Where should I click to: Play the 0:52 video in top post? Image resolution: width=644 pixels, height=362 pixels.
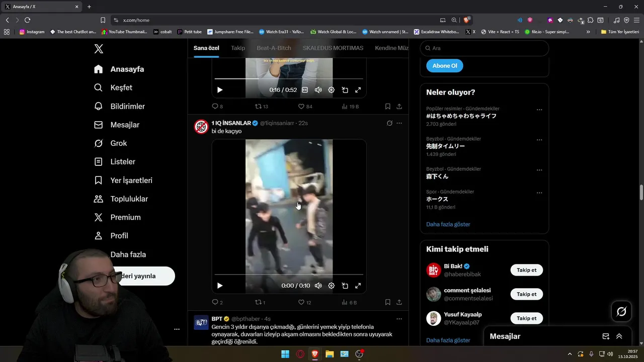pos(220,90)
